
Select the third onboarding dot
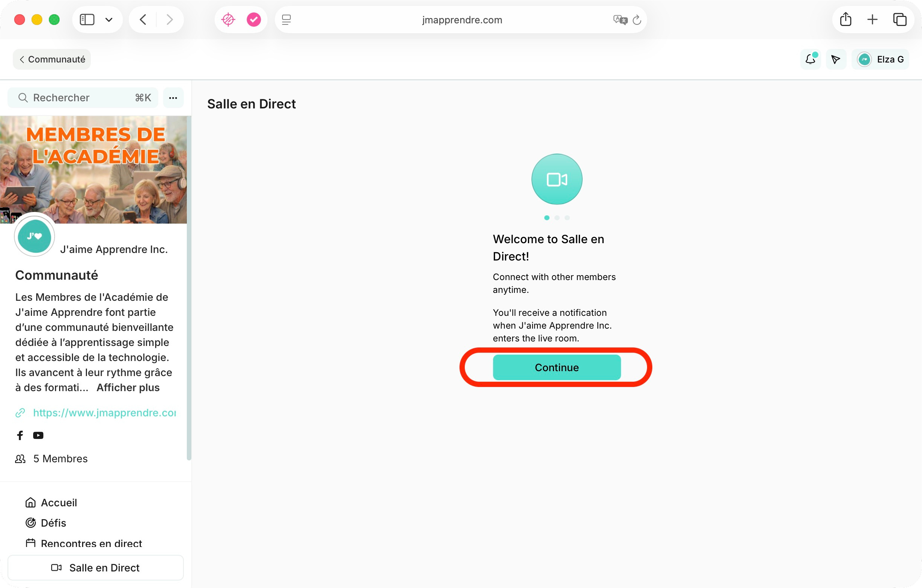(x=567, y=218)
